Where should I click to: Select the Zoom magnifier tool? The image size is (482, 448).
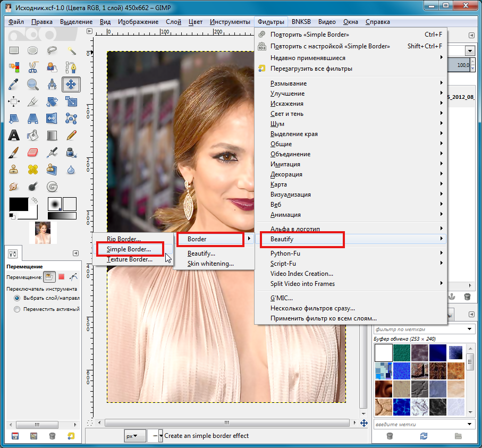[32, 84]
